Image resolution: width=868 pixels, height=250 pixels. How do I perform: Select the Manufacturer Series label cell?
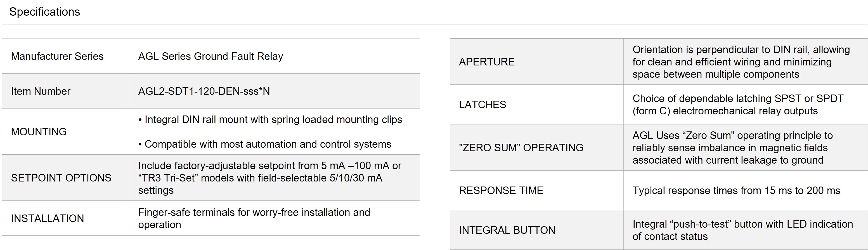[x=57, y=56]
